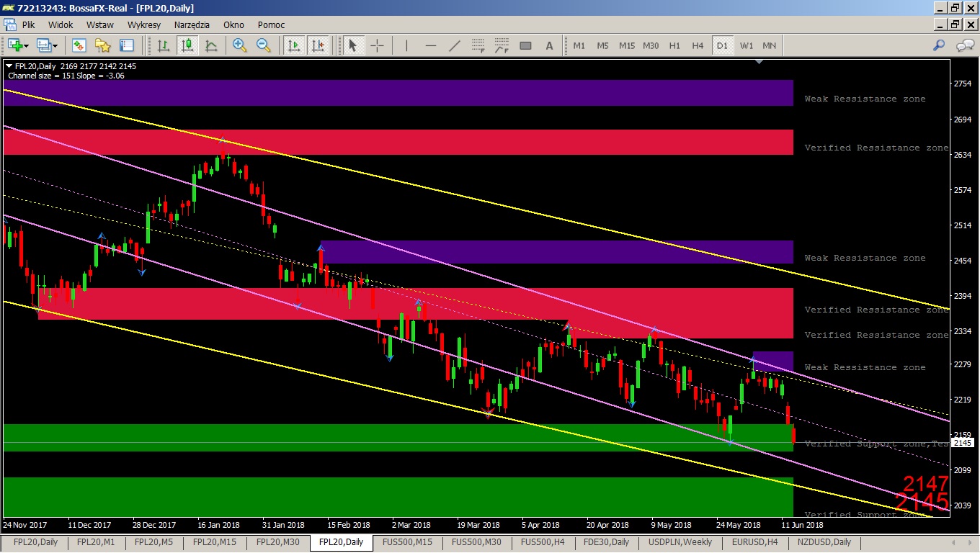
Task: Switch to the FUS500,M15 chart tab
Action: 408,542
